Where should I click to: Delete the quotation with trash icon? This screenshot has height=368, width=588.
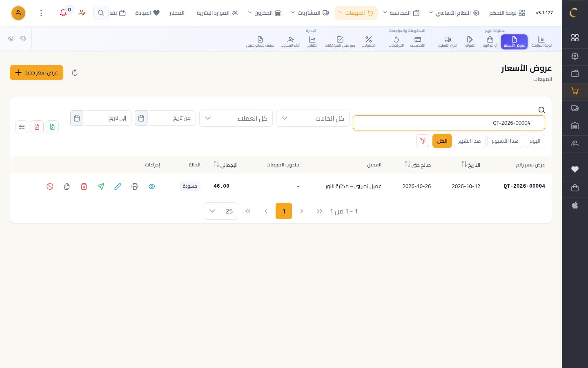(x=84, y=186)
